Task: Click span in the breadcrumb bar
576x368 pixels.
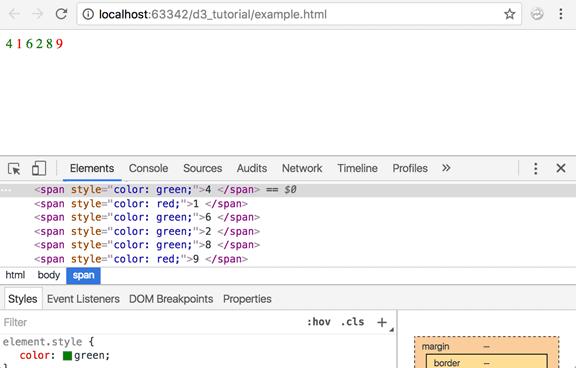Action: pyautogui.click(x=83, y=275)
